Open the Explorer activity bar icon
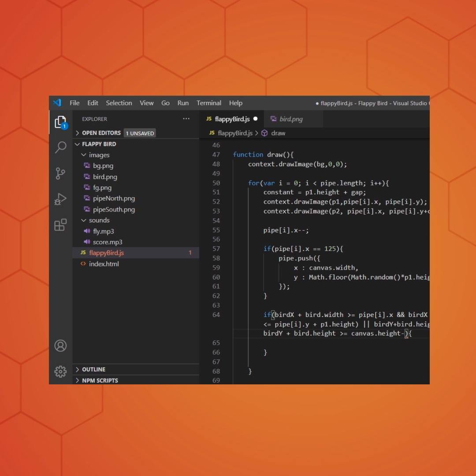Screen dimensions: 476x476 [60, 122]
